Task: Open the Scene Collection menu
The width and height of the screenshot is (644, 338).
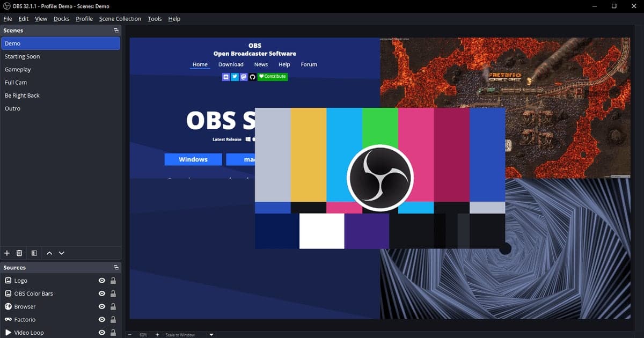Action: coord(120,19)
